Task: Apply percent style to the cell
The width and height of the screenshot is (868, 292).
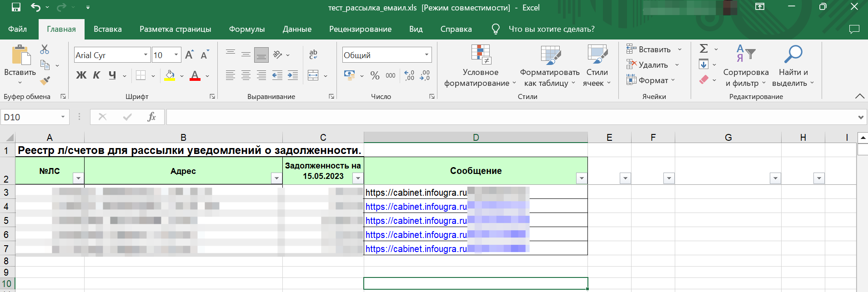Action: pyautogui.click(x=375, y=75)
